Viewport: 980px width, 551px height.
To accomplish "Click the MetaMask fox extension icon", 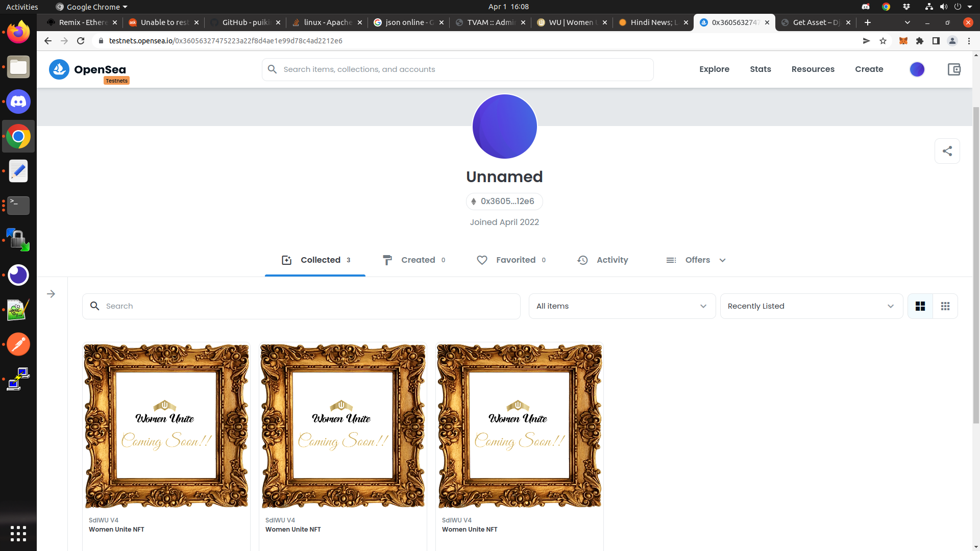I will pyautogui.click(x=903, y=41).
